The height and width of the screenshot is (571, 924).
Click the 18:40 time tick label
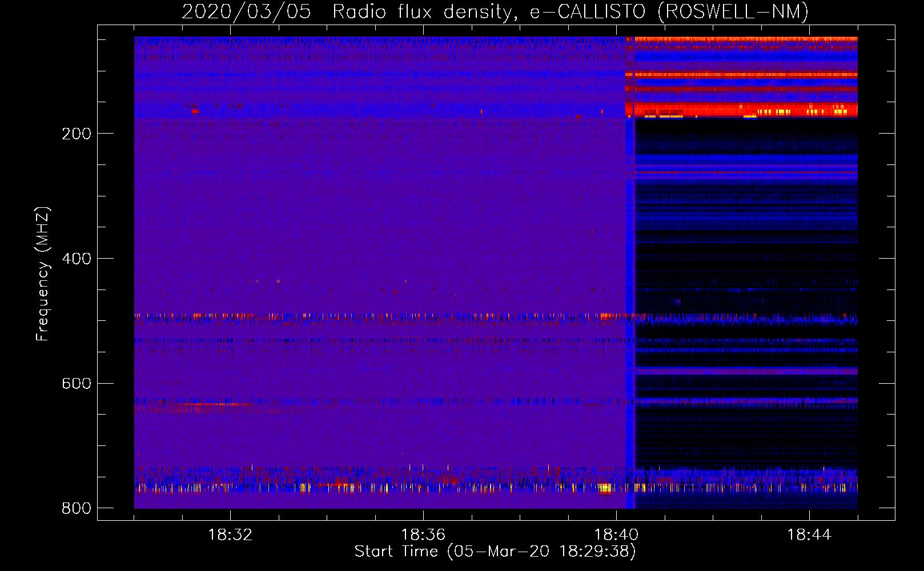click(x=616, y=535)
